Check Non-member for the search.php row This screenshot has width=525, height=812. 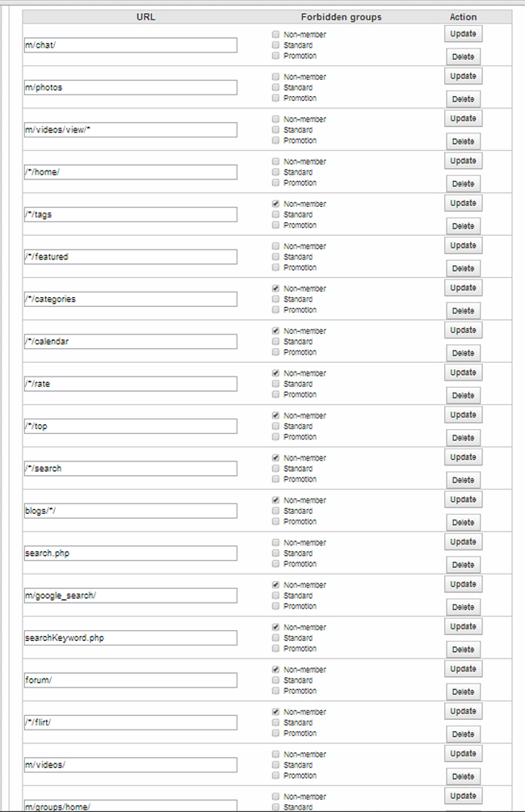pyautogui.click(x=276, y=542)
